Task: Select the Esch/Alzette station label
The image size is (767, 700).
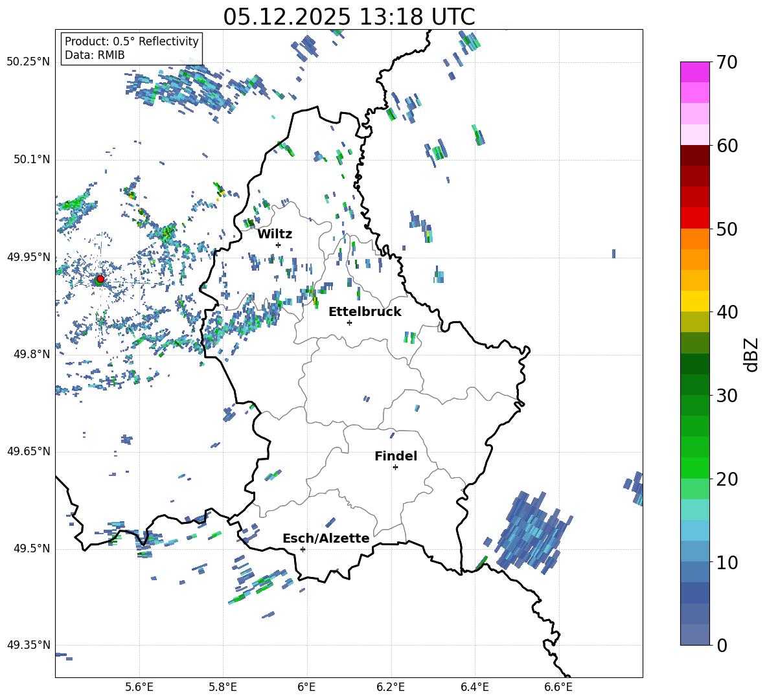Action: pyautogui.click(x=325, y=538)
